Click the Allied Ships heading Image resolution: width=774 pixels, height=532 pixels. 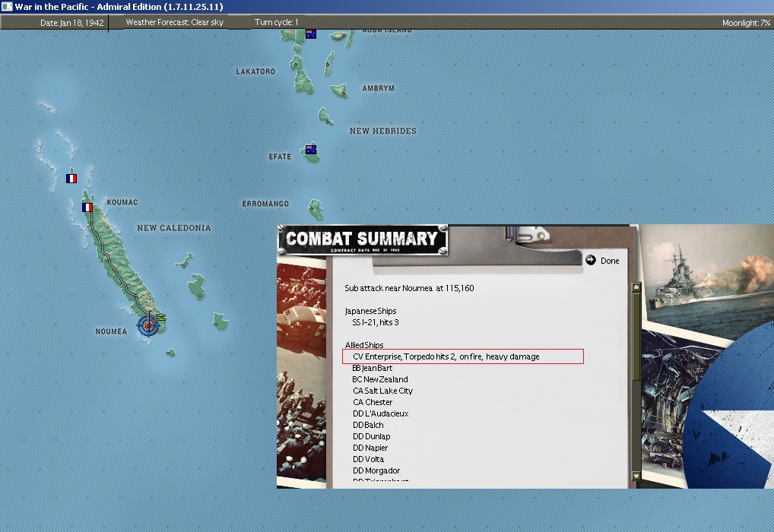click(x=364, y=345)
